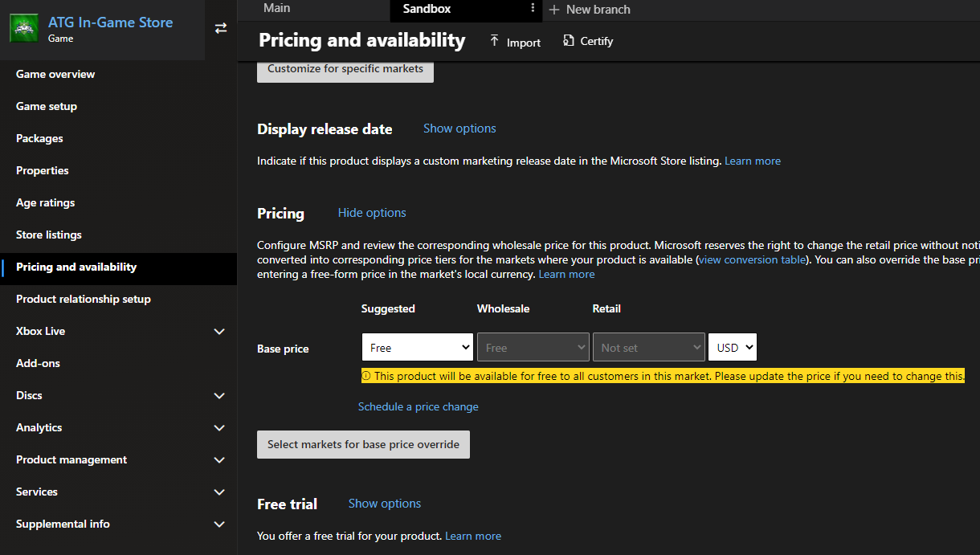The width and height of the screenshot is (980, 555).
Task: Click the swap arrows next to ATG In-Game Store
Action: (x=221, y=27)
